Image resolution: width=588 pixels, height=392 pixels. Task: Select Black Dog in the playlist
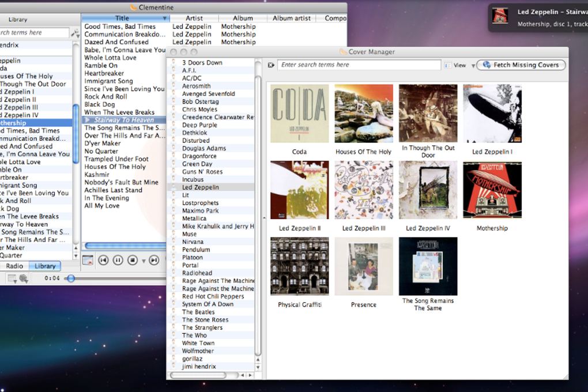[99, 104]
